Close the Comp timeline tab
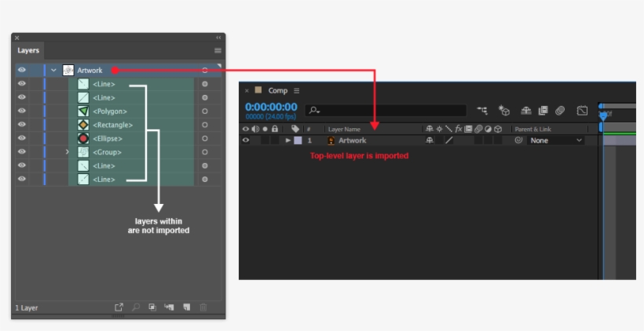 click(247, 91)
